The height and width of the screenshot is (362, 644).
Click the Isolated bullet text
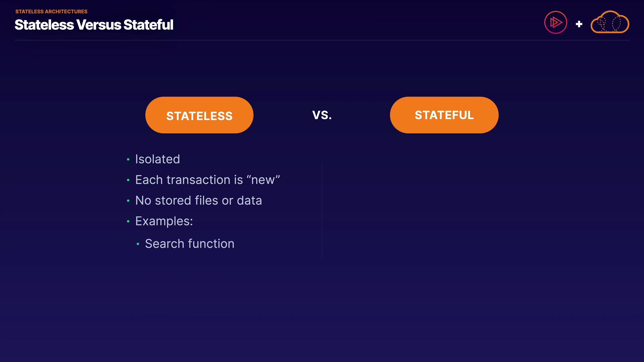tap(157, 159)
